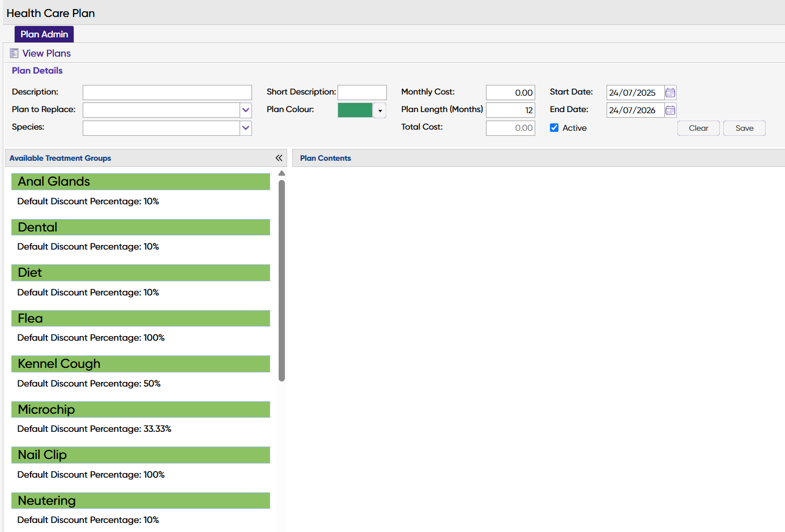
Task: Click the scrollbar up arrow
Action: point(281,174)
